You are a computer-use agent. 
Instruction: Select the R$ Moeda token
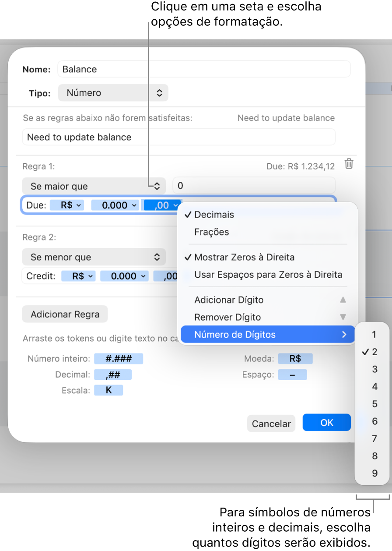295,358
